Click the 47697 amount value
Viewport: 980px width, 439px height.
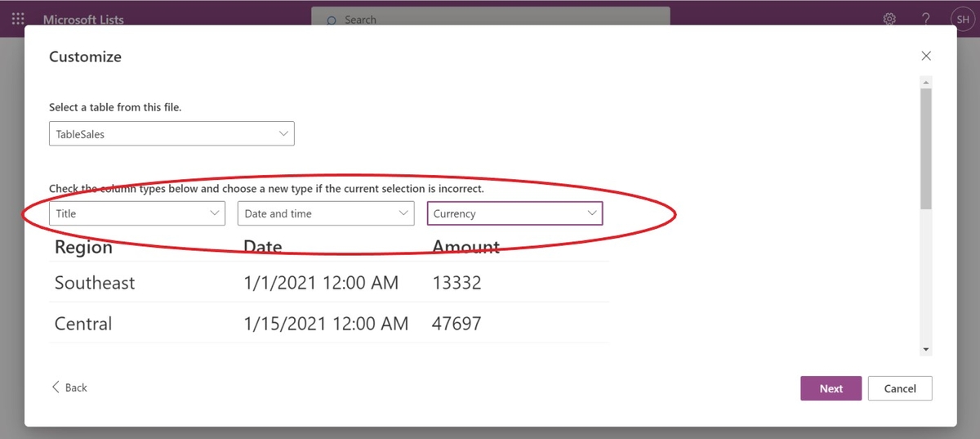coord(457,324)
